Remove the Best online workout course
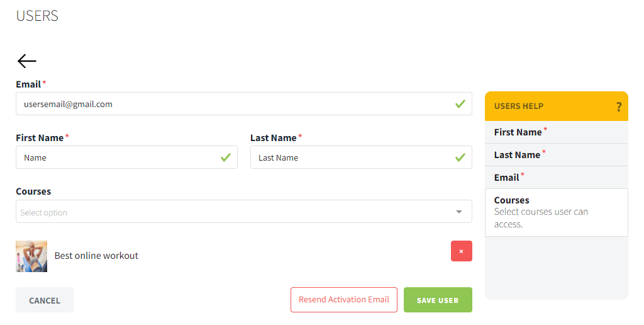 point(461,251)
